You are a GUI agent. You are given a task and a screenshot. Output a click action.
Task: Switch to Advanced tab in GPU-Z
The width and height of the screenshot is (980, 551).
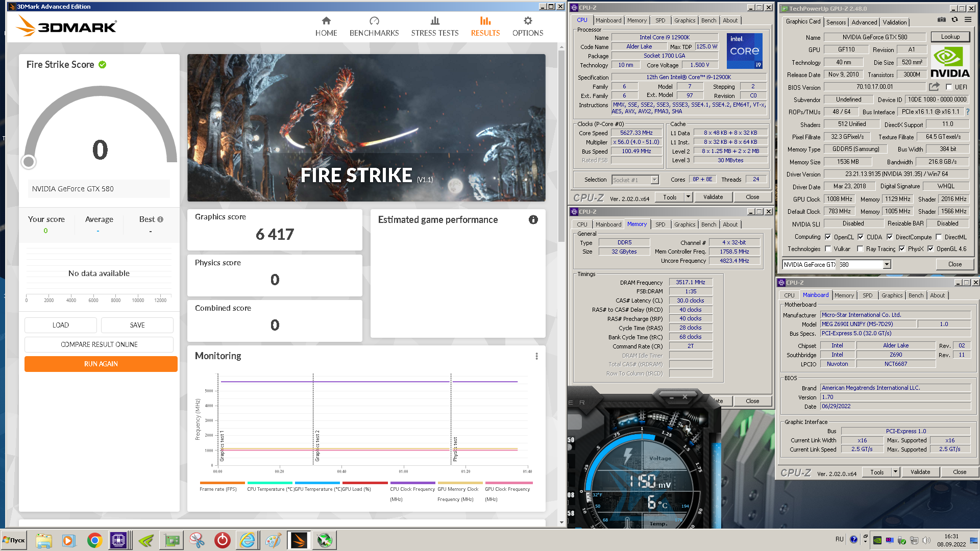click(864, 22)
